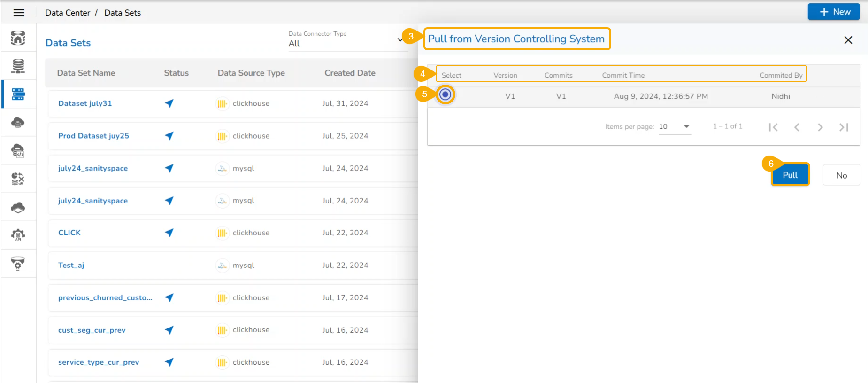Viewport: 868px width, 383px height.
Task: Click the No button
Action: coord(841,175)
